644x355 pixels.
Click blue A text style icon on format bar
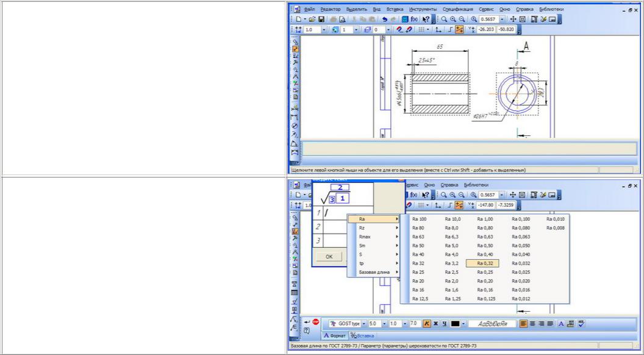tap(561, 324)
